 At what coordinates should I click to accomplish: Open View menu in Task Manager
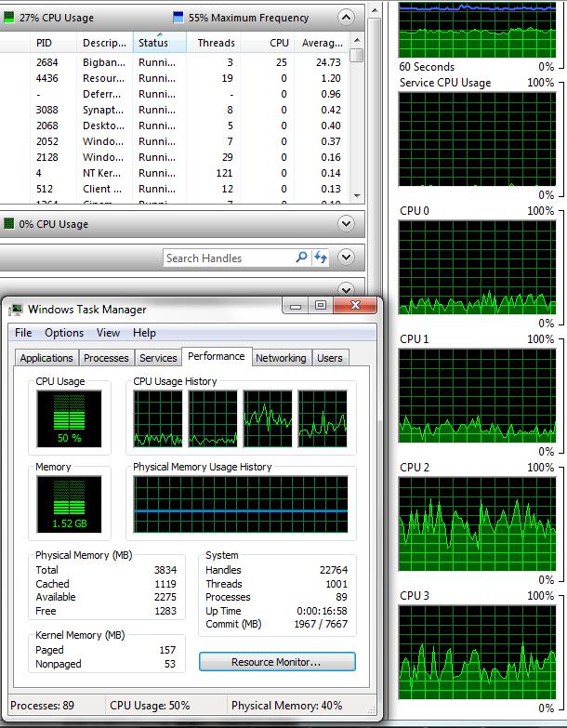click(108, 333)
